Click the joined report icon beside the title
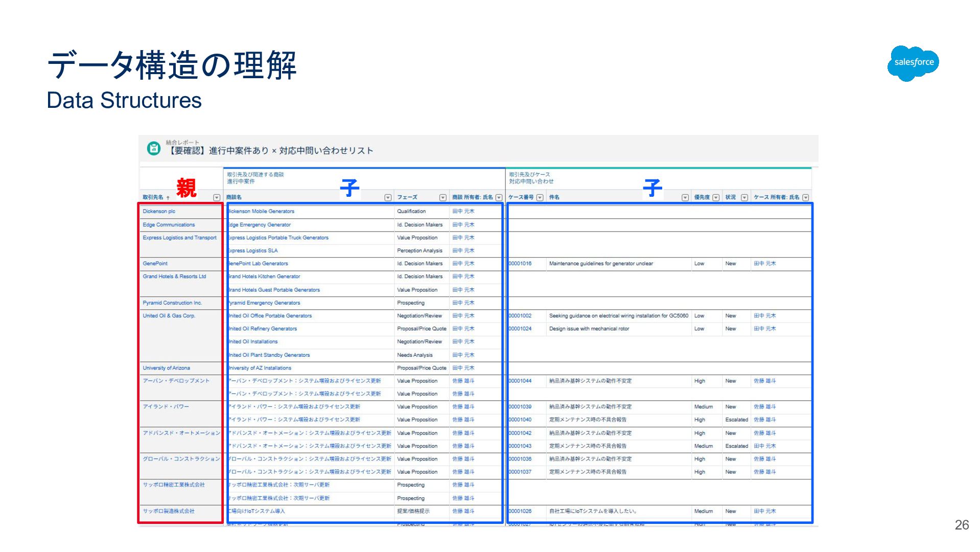Image resolution: width=980 pixels, height=552 pixels. click(153, 148)
